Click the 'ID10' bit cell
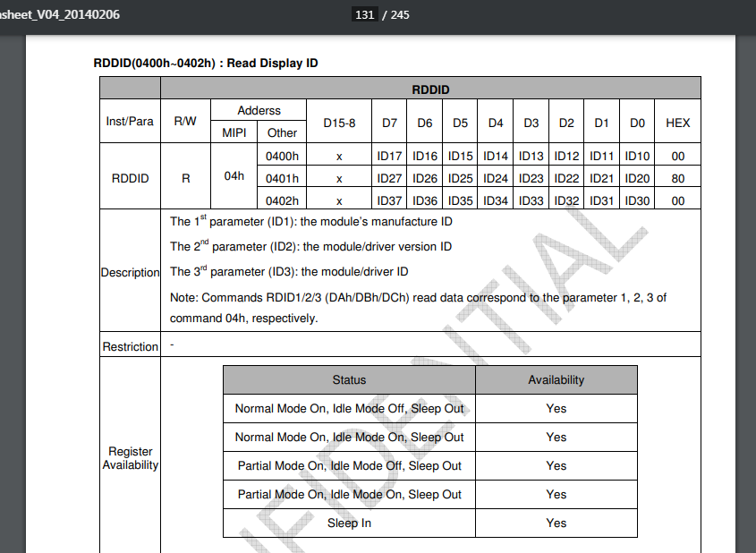The width and height of the screenshot is (756, 553). coord(637,157)
